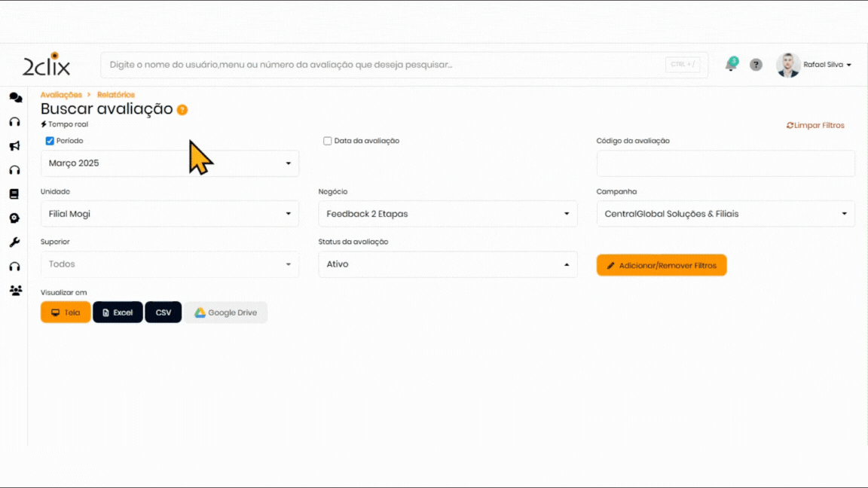
Task: Expand the Março 2025 period dropdown
Action: click(x=170, y=163)
